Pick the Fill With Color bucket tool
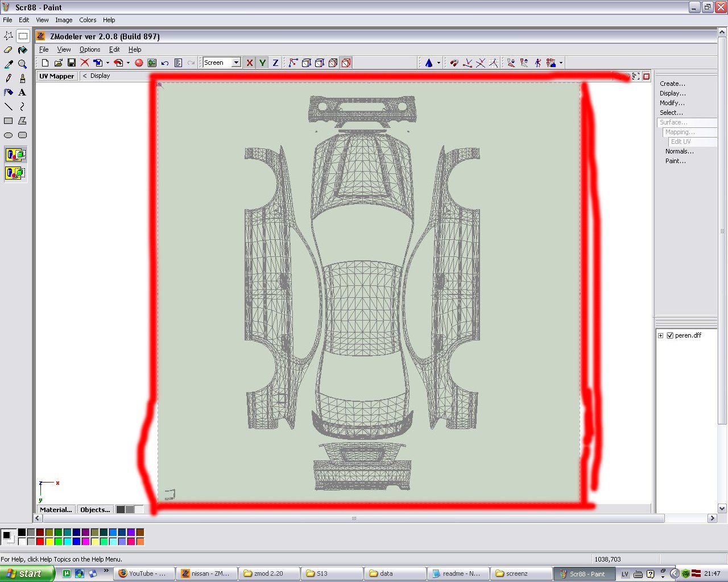The image size is (728, 582). click(x=23, y=50)
